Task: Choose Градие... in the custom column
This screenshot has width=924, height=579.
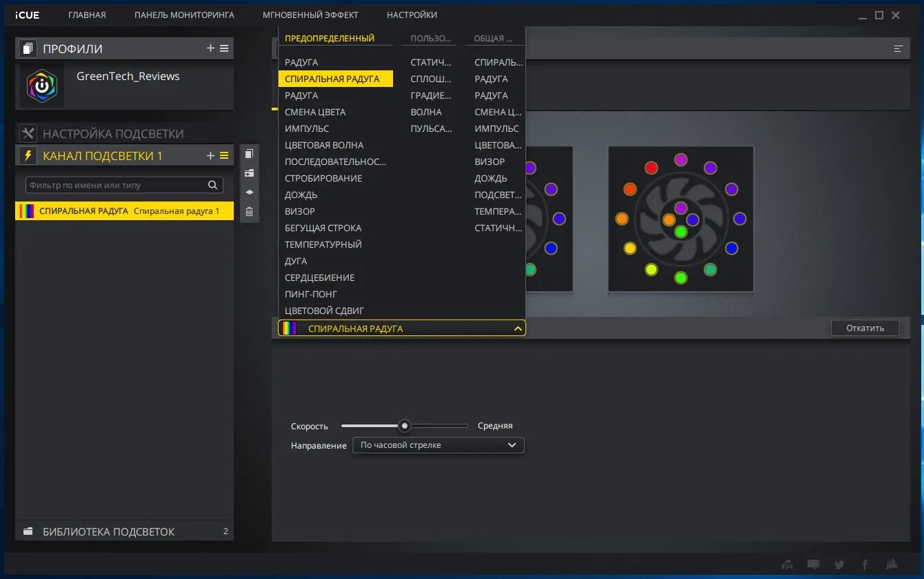Action: click(x=431, y=95)
